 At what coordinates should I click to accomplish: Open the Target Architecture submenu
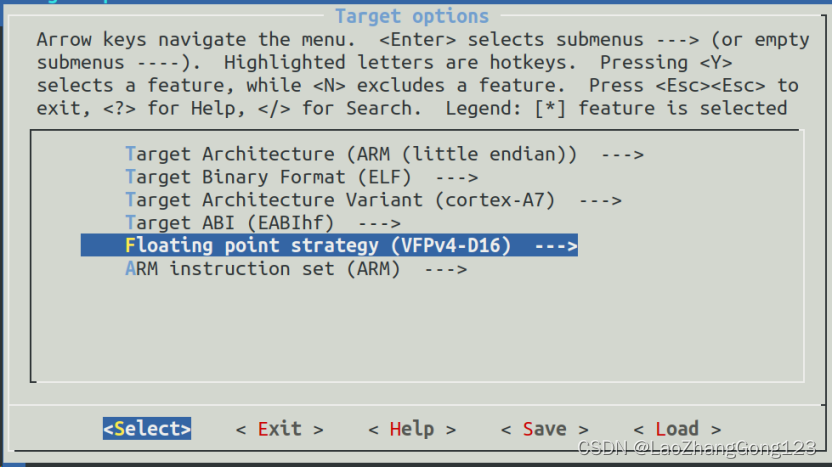click(384, 154)
